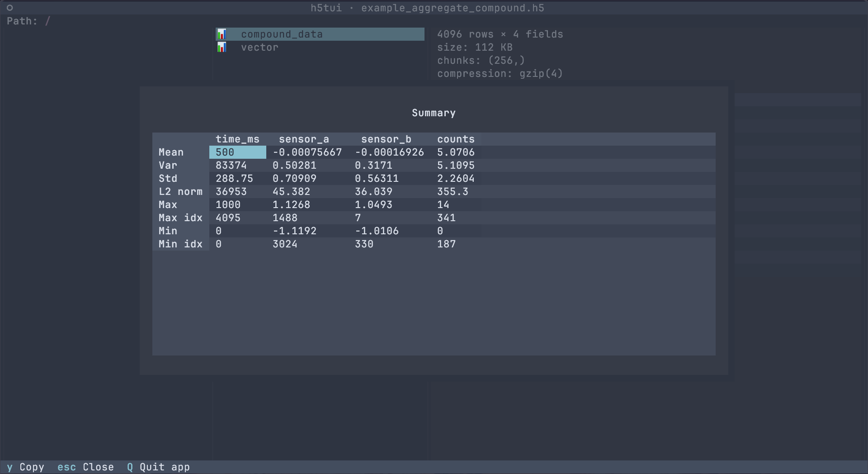Click the Var row label

pos(168,166)
